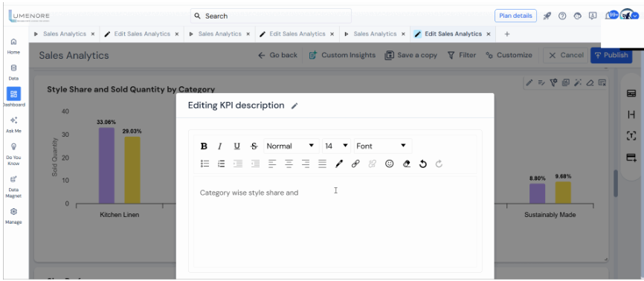Open Manage settings in sidebar

(13, 216)
